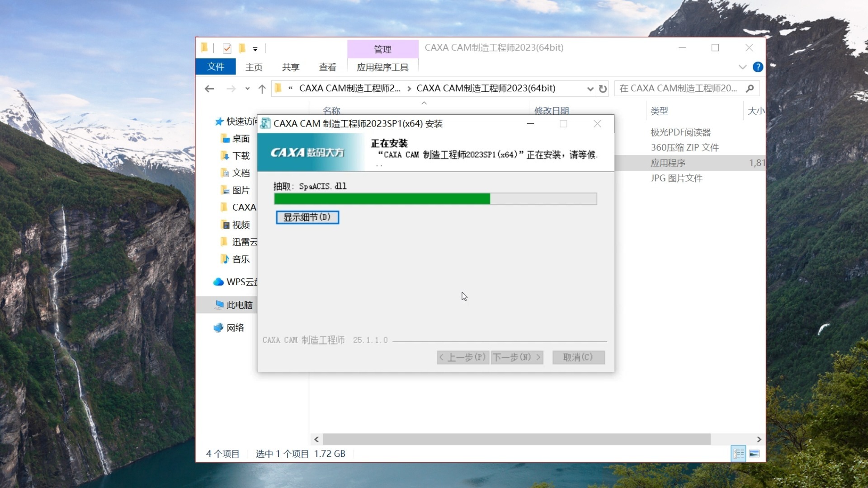Click the breadcrumb overflow double chevron
Viewport: 868px width, 488px height.
click(290, 89)
